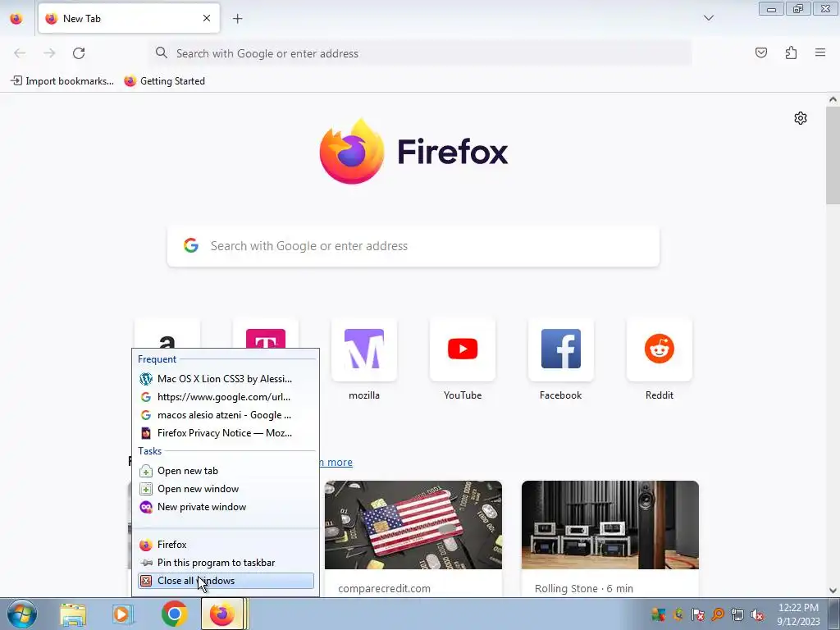Click the page vertical scrollbar thumb
Image resolution: width=840 pixels, height=630 pixels.
(833, 155)
